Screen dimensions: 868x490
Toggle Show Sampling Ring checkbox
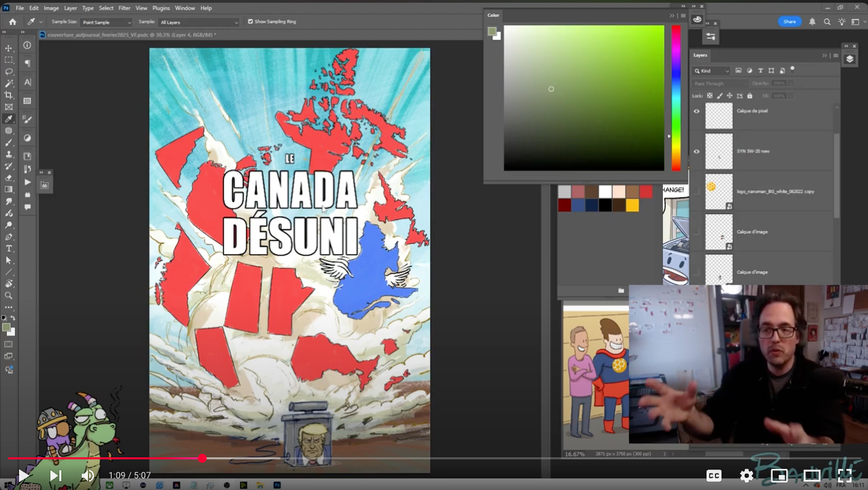[x=250, y=22]
